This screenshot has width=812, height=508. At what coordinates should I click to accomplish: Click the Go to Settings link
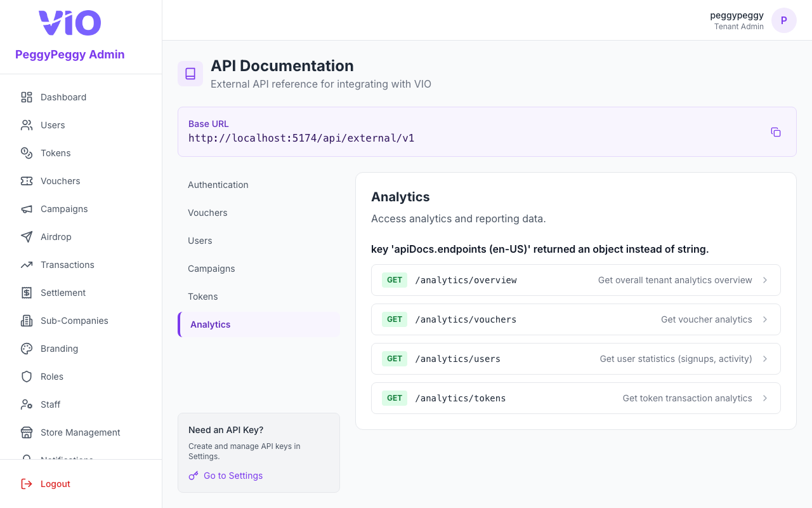tap(233, 476)
